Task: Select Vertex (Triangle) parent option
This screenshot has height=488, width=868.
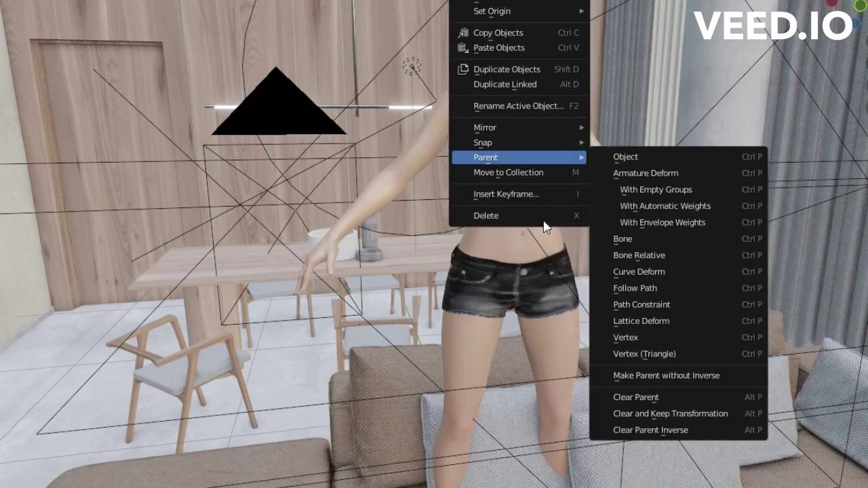Action: click(644, 354)
